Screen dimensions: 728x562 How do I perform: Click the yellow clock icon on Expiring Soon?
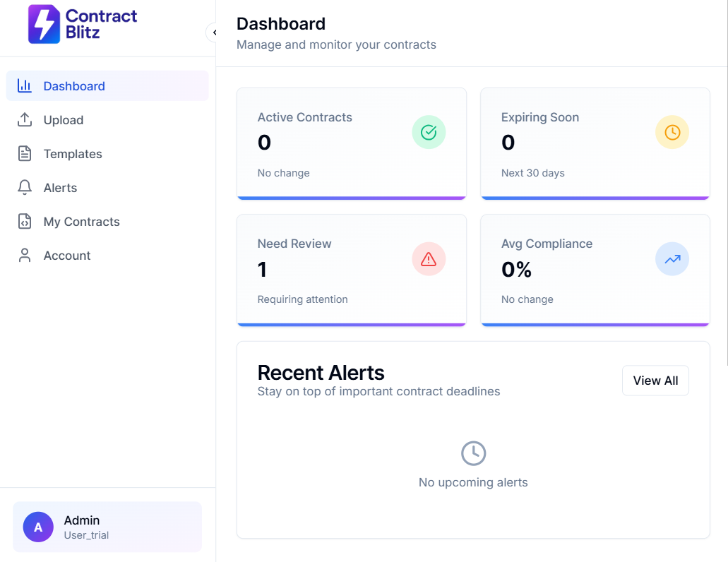pyautogui.click(x=672, y=132)
